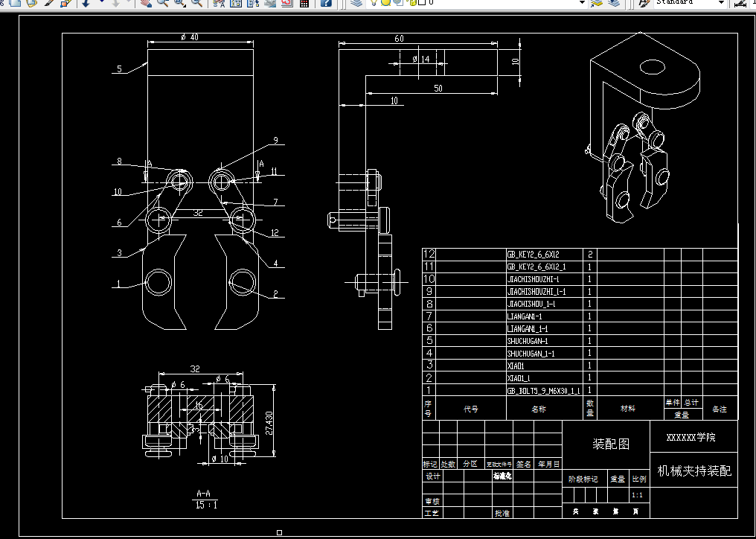Toggle layer 0 on/off light bulb
Image resolution: width=756 pixels, height=539 pixels.
(374, 2)
